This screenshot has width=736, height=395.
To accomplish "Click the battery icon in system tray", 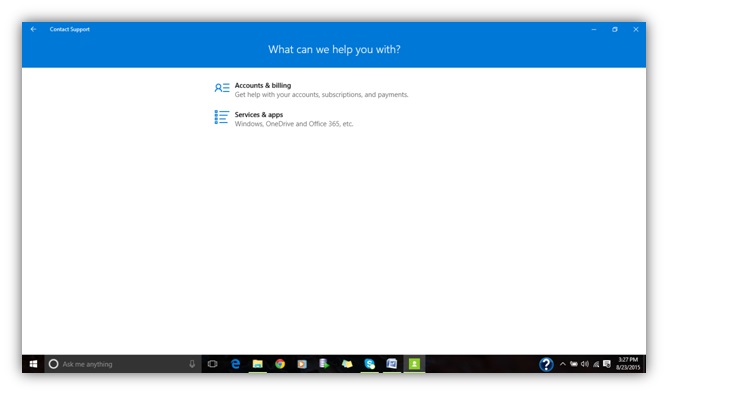I will [574, 364].
